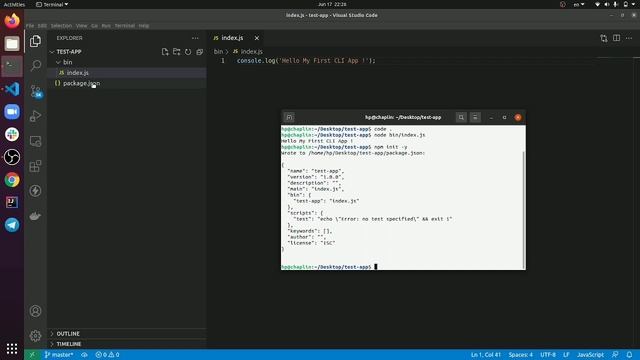The height and width of the screenshot is (360, 640).
Task: Open Slack from the dock
Action: 12,134
